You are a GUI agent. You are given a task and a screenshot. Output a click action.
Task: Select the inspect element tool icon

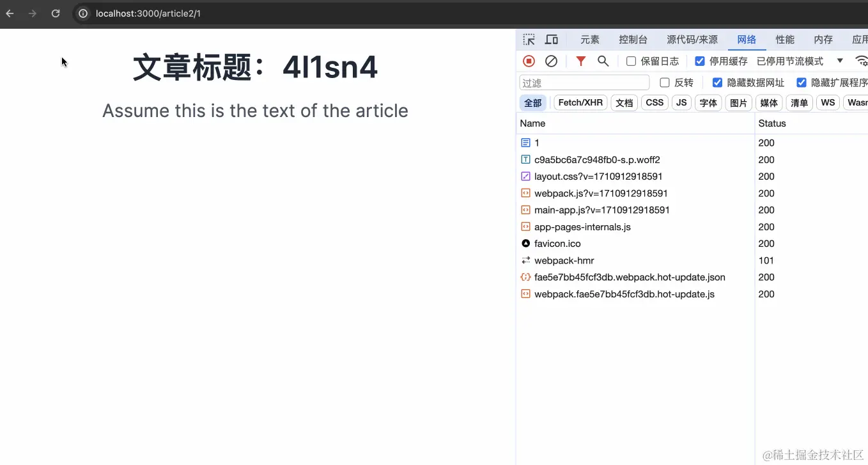point(529,39)
